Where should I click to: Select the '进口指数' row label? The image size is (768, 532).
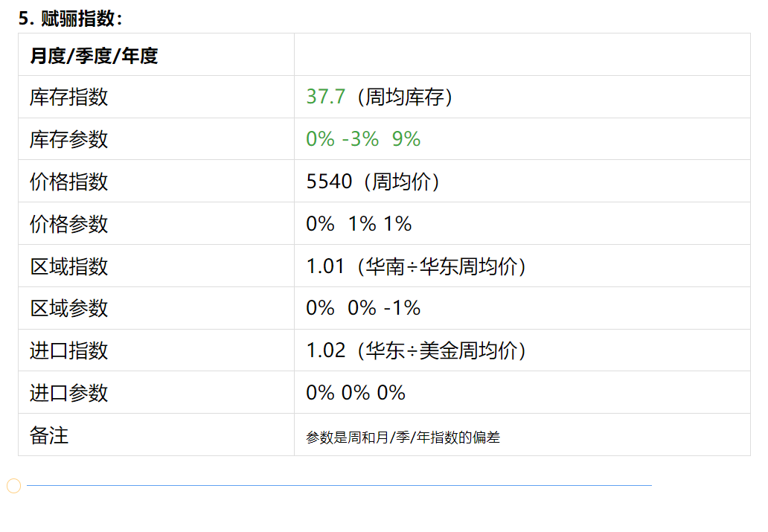68,350
